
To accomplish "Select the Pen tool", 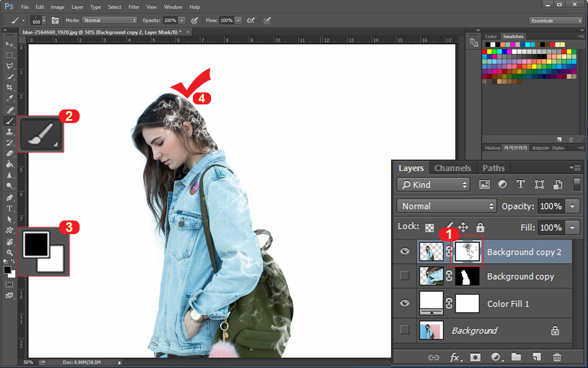I will tap(10, 198).
